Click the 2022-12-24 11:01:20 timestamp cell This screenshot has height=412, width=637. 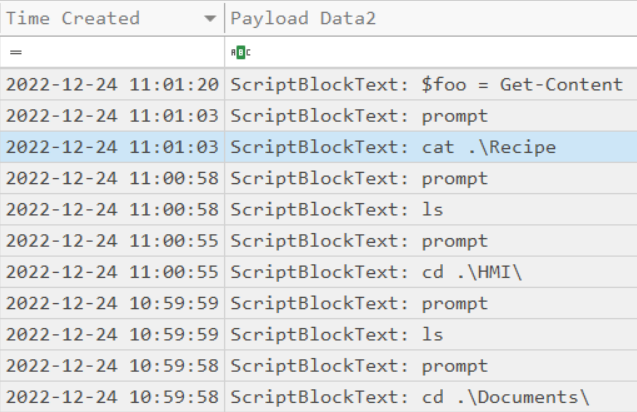pyautogui.click(x=112, y=85)
